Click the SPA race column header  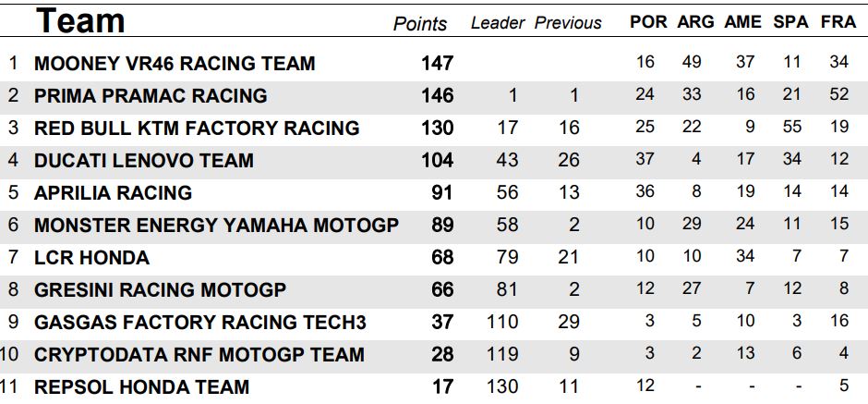pyautogui.click(x=791, y=22)
